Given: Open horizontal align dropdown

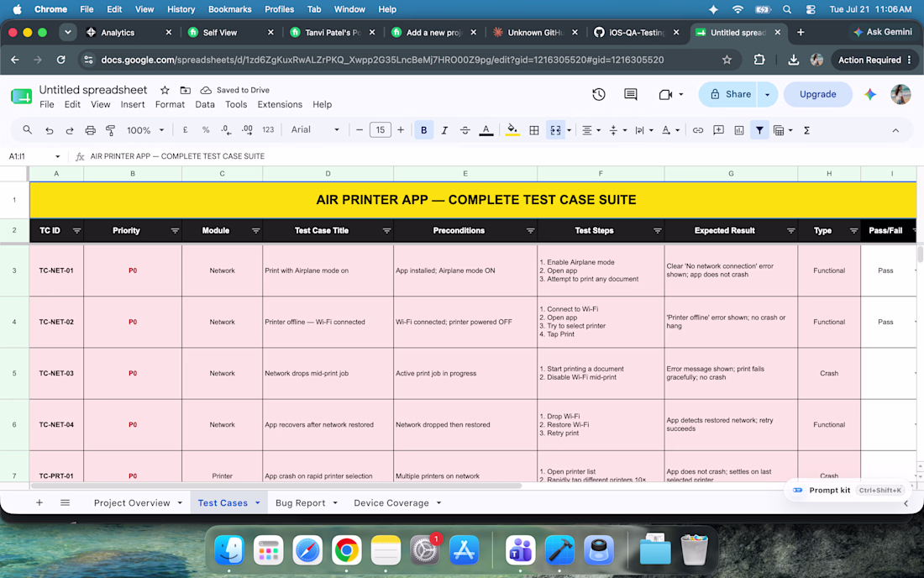Looking at the screenshot, I should coord(591,130).
